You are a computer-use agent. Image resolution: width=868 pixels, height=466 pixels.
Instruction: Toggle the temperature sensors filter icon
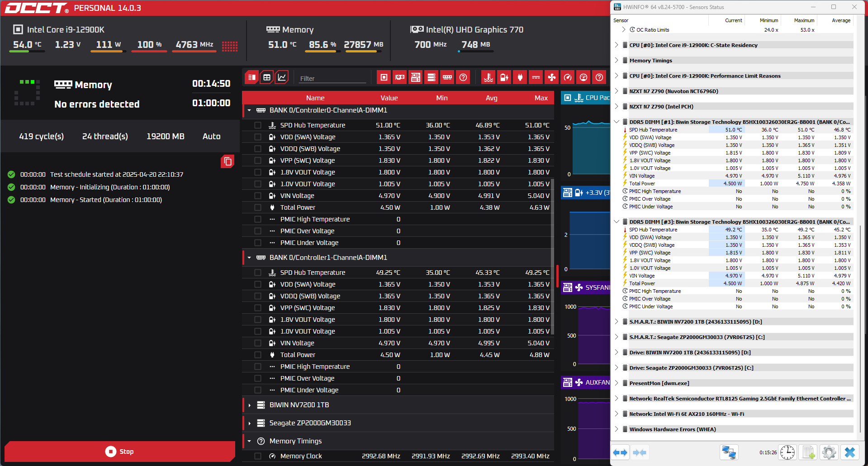[x=489, y=77]
